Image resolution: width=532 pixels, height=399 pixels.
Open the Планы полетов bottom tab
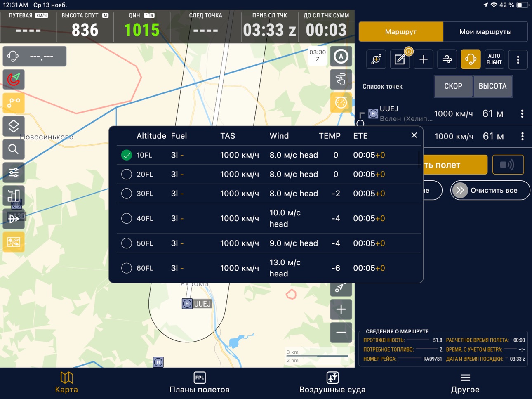[200, 383]
